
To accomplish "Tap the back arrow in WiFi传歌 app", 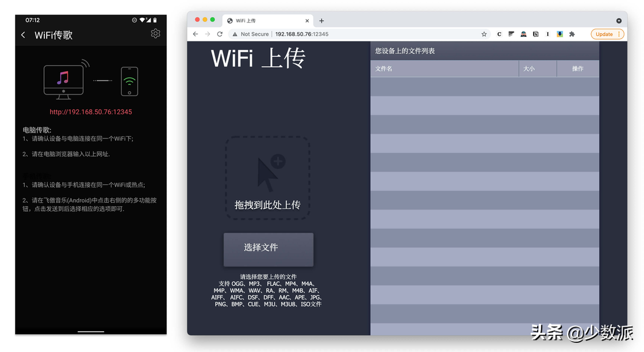I will click(x=23, y=34).
